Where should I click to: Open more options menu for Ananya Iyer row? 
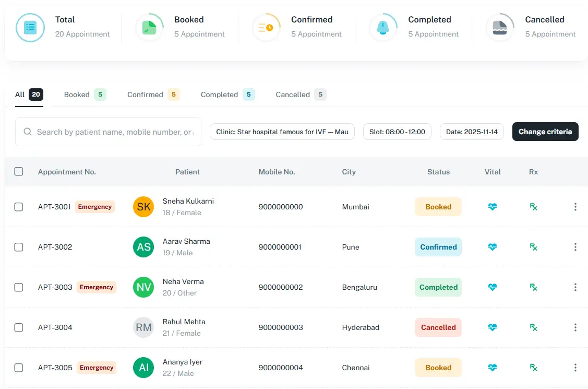click(x=575, y=368)
